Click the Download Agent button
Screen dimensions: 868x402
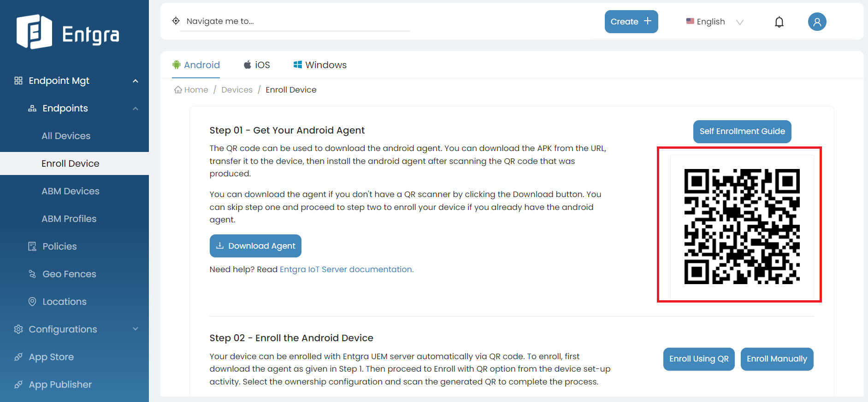255,246
